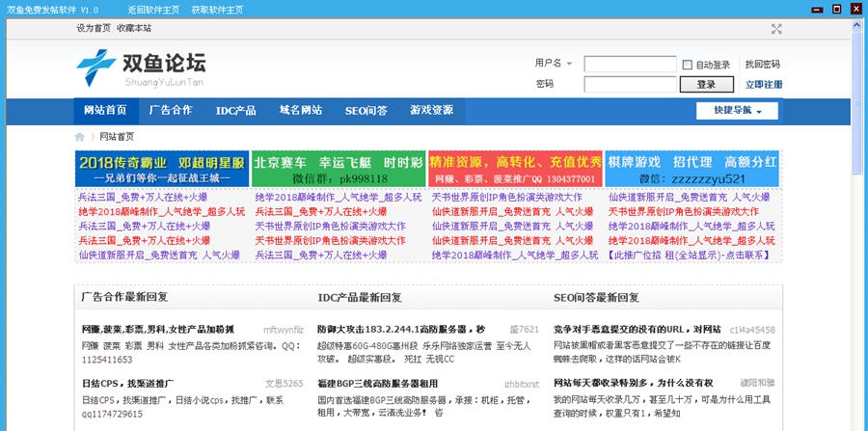Click the 立即注册 link

(x=764, y=85)
